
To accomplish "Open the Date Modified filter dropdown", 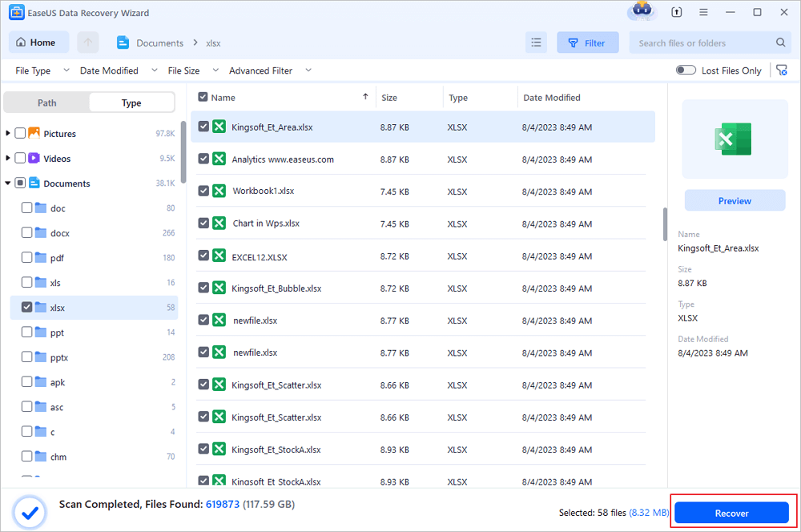I will pyautogui.click(x=119, y=71).
